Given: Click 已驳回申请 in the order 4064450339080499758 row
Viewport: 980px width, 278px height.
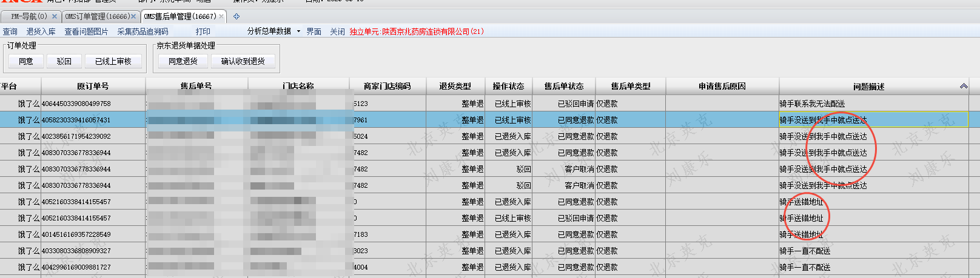Looking at the screenshot, I should click(576, 104).
